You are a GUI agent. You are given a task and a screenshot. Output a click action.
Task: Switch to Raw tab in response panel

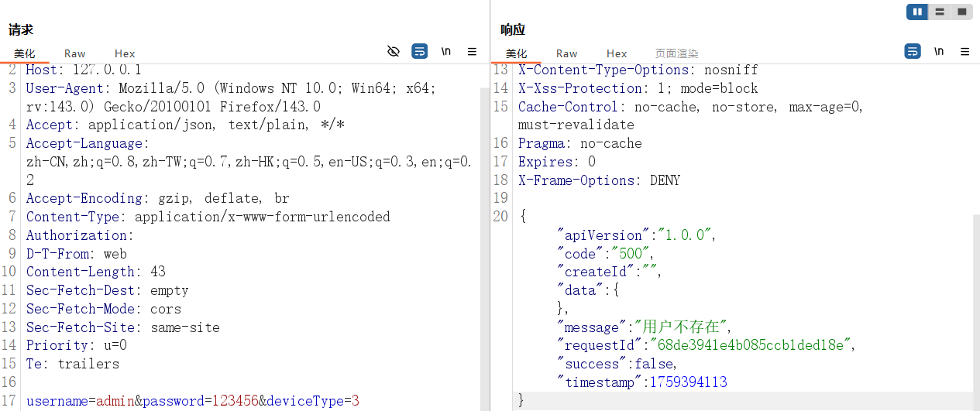(x=567, y=53)
